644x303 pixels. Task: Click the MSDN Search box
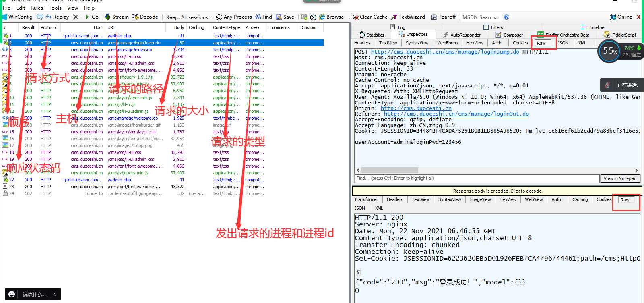(x=481, y=17)
